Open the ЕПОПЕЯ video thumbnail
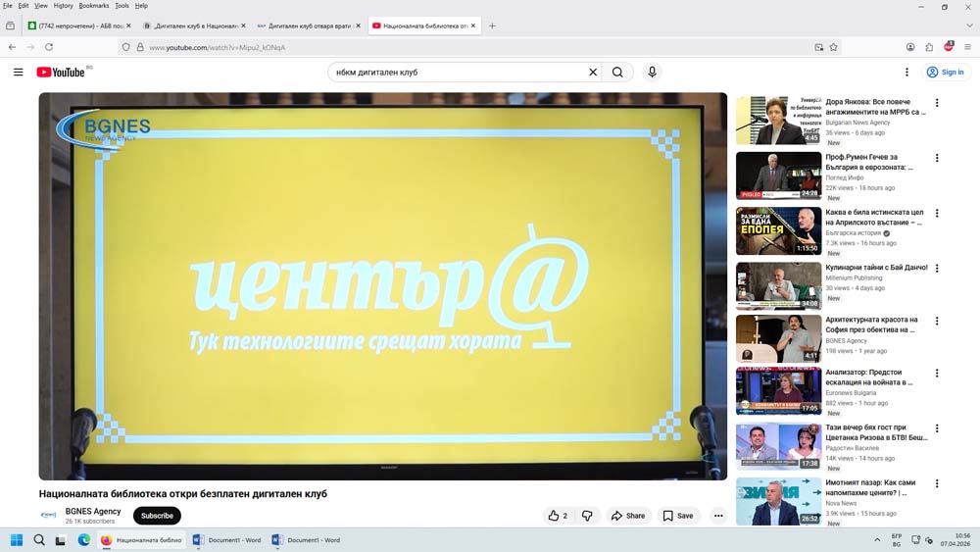The height and width of the screenshot is (552, 980). tap(778, 230)
